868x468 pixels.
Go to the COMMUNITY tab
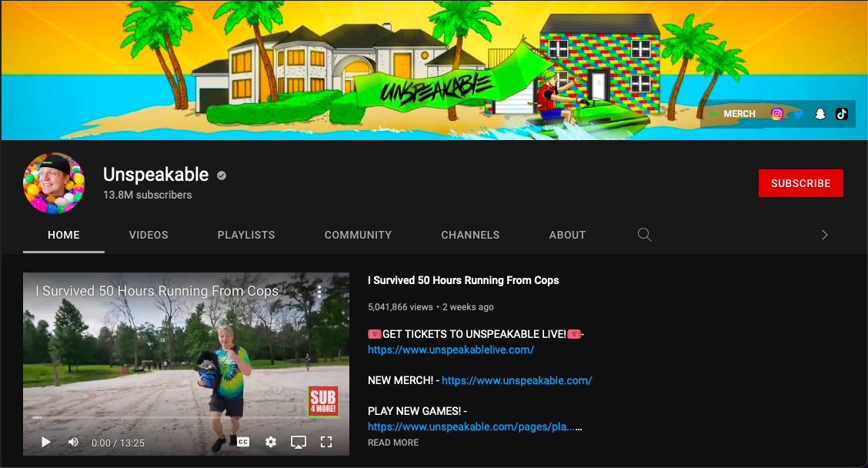tap(358, 235)
